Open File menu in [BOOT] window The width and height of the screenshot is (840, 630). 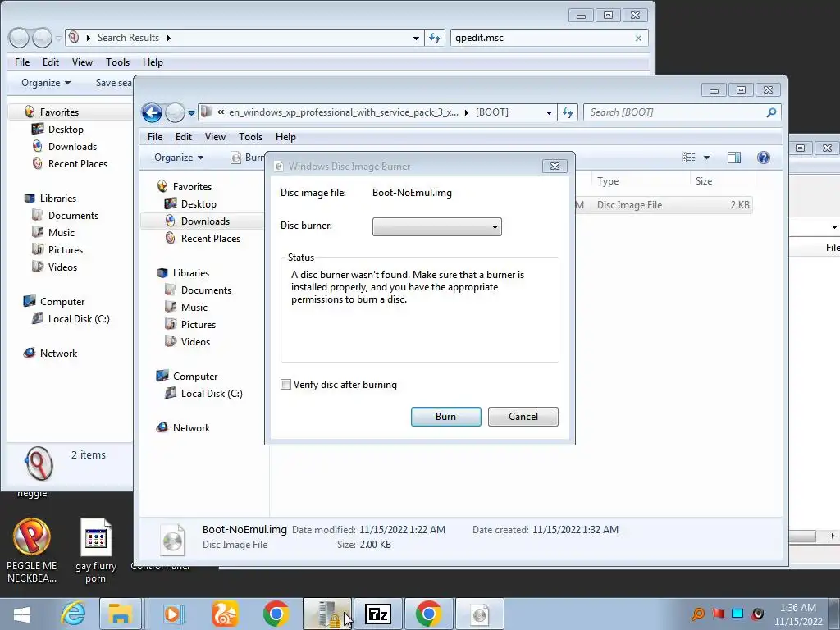[x=155, y=137]
